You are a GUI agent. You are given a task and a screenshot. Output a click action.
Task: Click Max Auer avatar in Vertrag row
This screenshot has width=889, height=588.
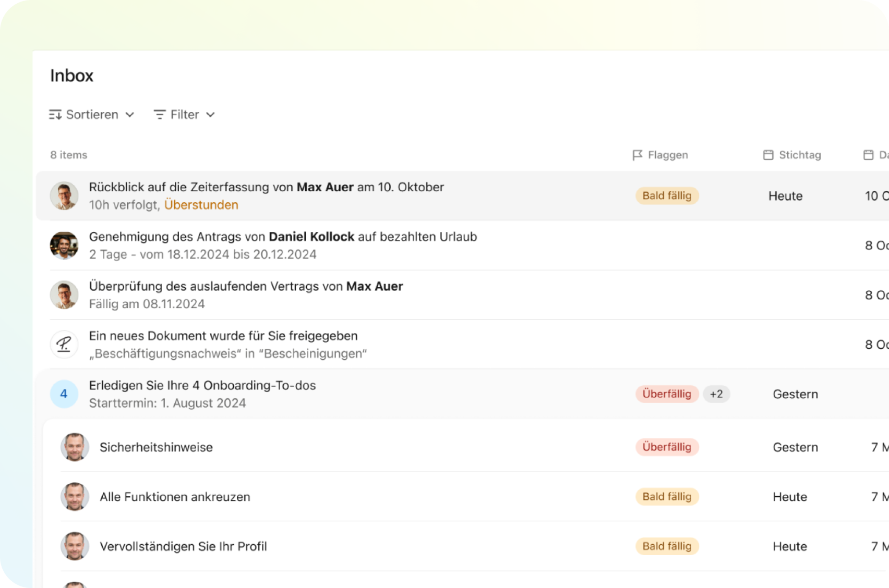pos(64,295)
